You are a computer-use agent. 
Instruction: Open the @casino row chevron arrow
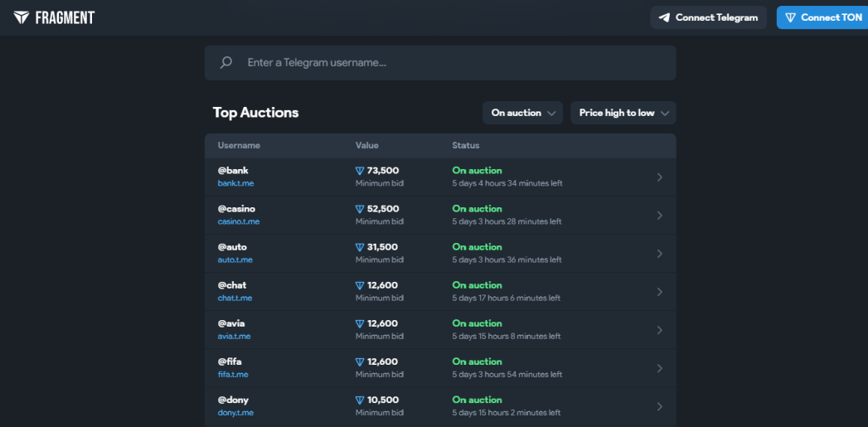(659, 216)
